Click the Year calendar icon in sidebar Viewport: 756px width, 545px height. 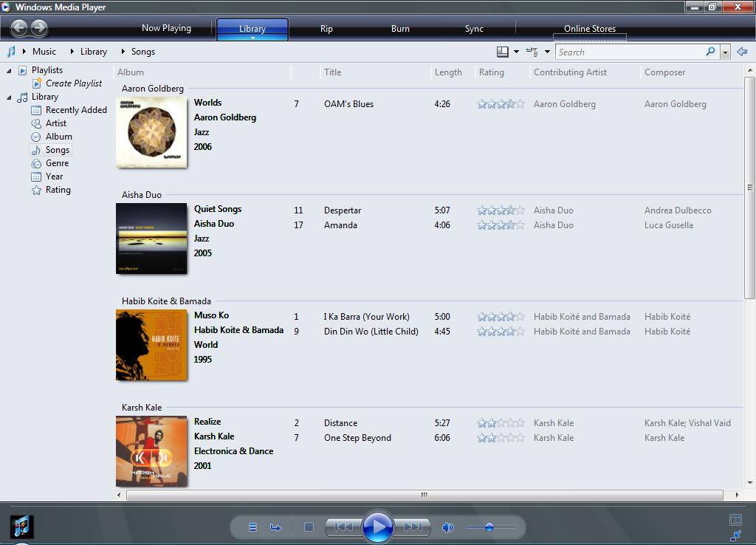click(36, 176)
